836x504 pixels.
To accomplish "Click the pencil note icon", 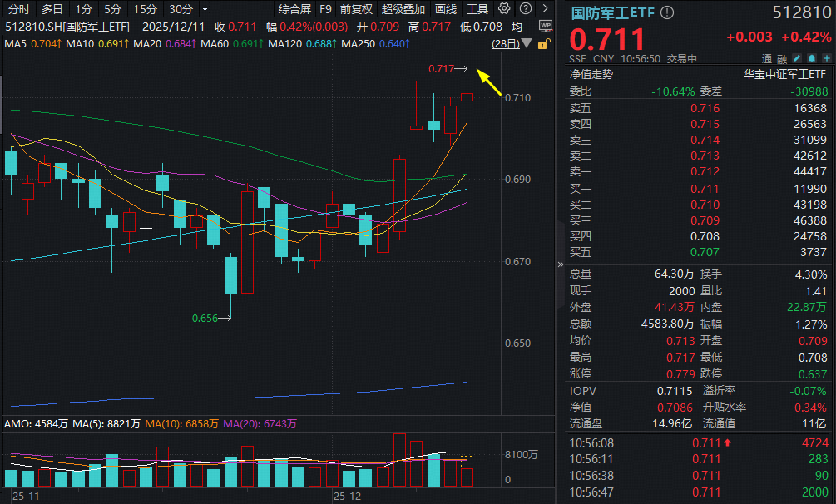I will (x=796, y=59).
